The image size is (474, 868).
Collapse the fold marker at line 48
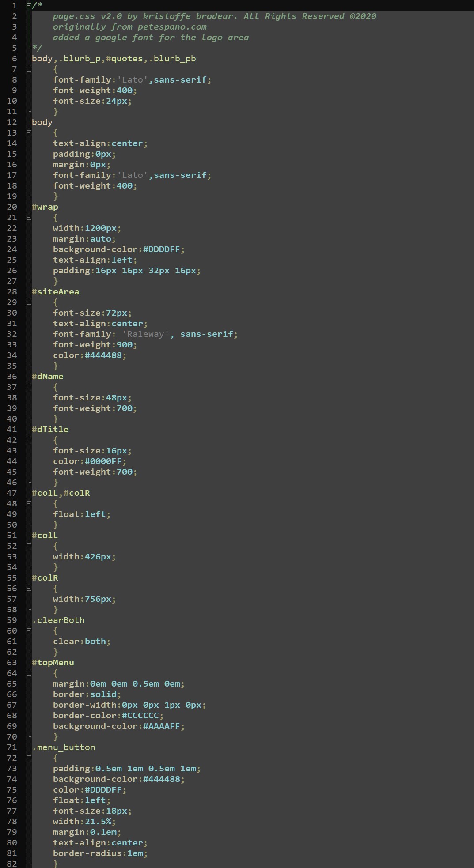(x=29, y=504)
